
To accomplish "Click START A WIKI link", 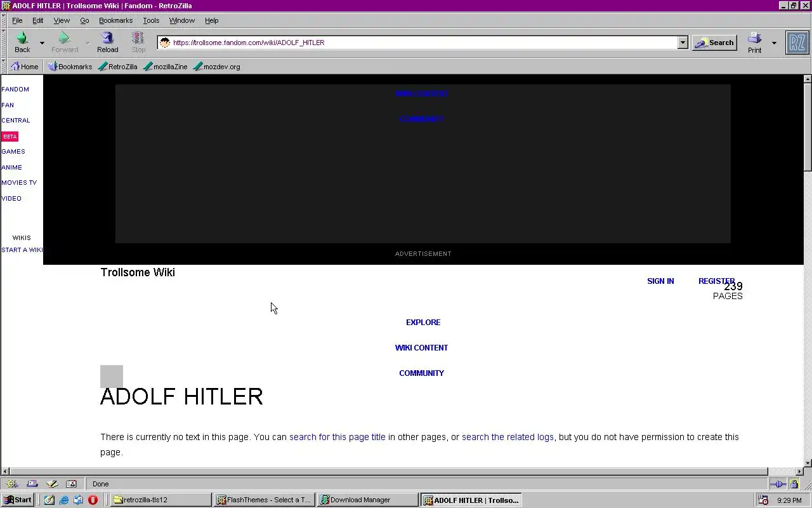I will [x=22, y=250].
